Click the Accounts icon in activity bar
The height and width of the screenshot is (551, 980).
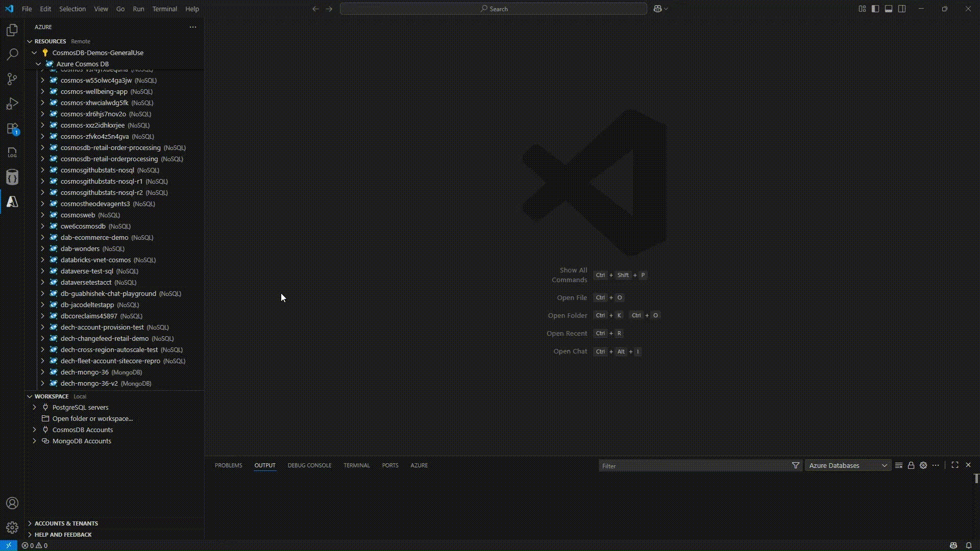tap(12, 503)
